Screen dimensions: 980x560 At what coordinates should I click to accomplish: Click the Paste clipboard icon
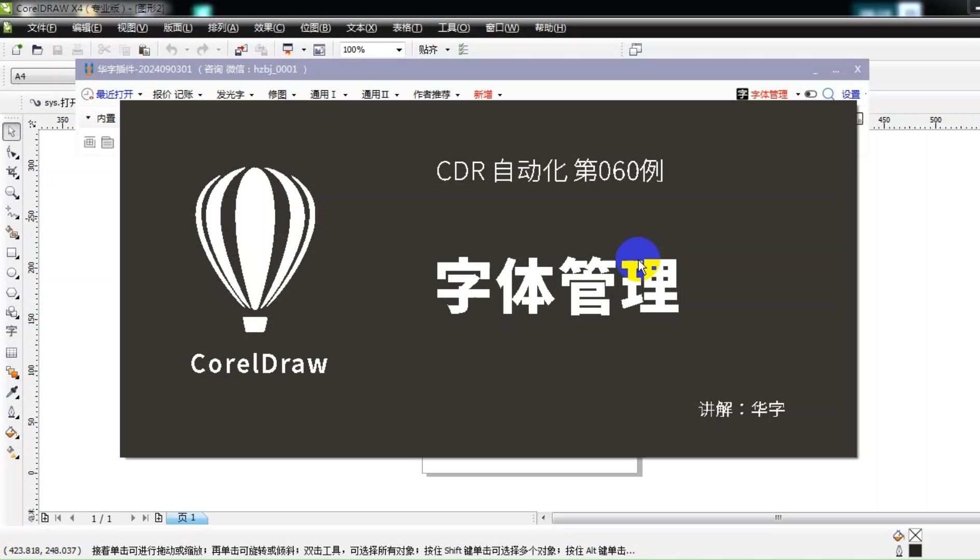point(144,50)
